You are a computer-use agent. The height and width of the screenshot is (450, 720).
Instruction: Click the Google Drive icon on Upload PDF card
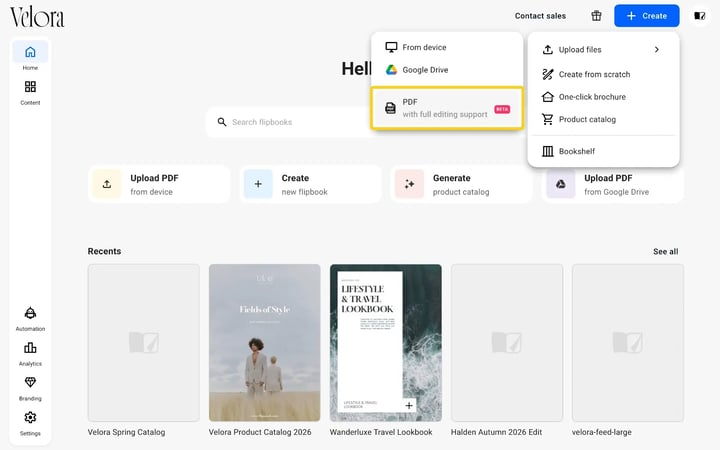(561, 184)
